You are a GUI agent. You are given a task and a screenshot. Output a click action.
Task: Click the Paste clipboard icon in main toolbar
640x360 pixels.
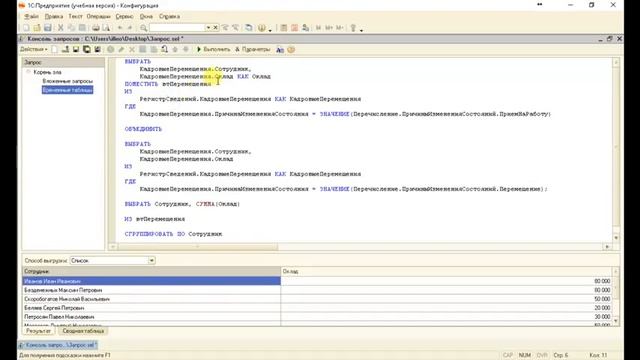(82, 28)
